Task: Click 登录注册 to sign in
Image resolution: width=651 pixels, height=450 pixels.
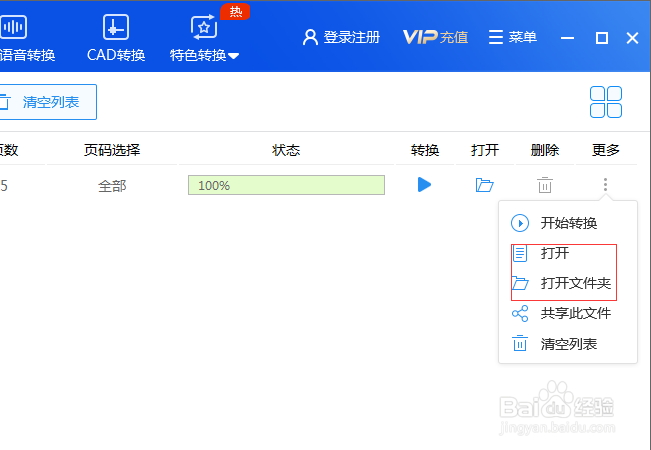Action: [341, 37]
